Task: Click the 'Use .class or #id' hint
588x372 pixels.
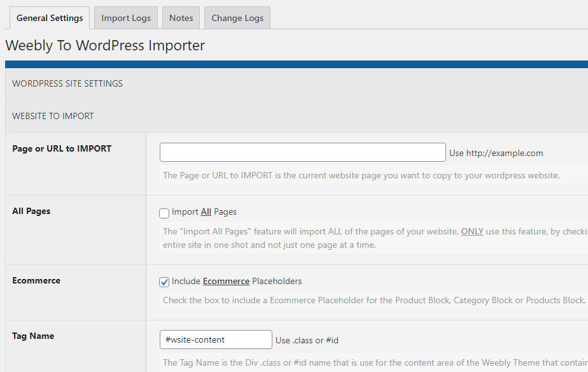Action: pyautogui.click(x=307, y=340)
